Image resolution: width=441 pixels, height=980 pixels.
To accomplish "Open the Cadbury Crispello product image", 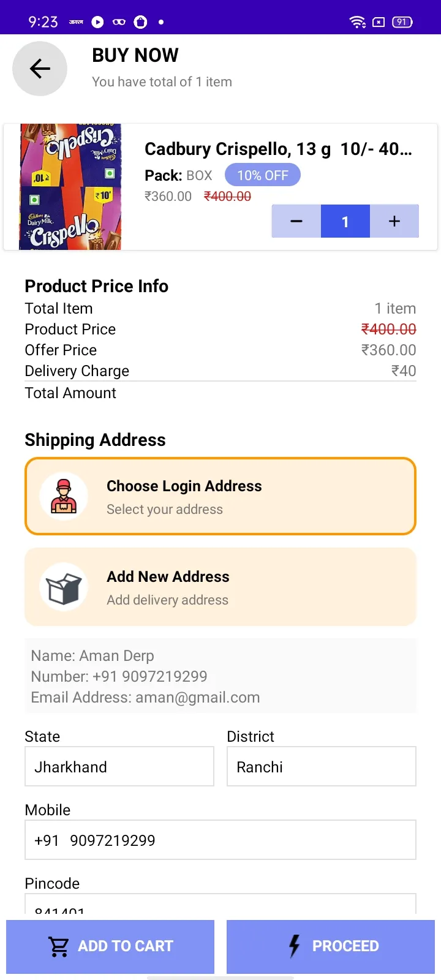I will pos(70,187).
